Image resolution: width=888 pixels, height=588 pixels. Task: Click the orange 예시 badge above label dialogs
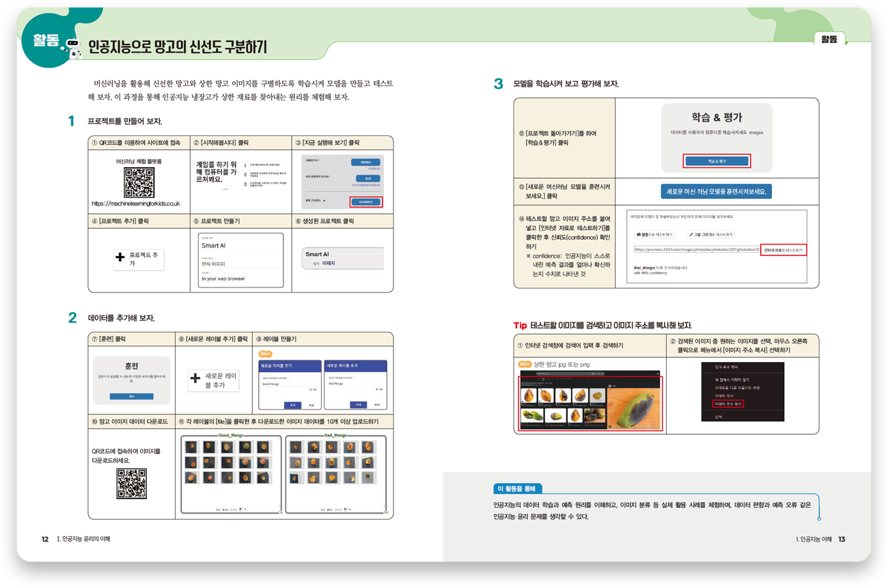pyautogui.click(x=266, y=354)
